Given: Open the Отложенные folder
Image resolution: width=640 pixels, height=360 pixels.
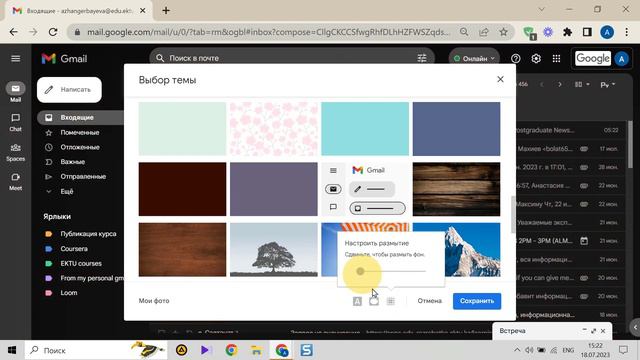Looking at the screenshot, I should pos(80,147).
